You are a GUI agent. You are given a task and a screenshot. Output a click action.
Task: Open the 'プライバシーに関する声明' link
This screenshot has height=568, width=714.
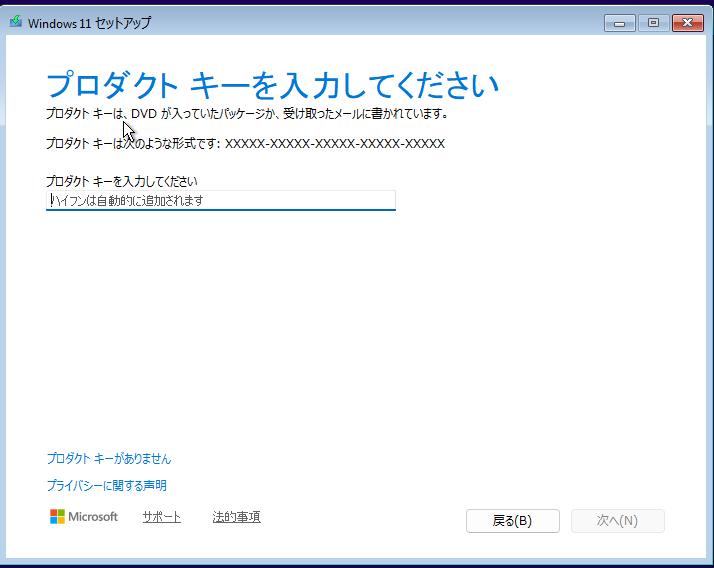tap(107, 486)
